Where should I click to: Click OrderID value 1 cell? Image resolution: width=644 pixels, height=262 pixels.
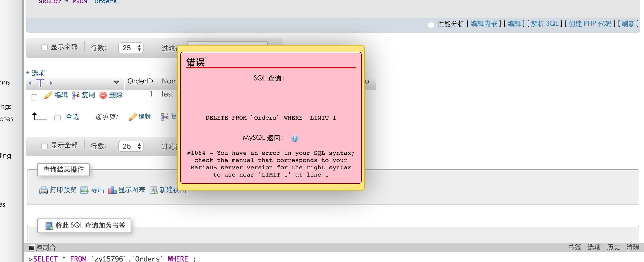click(151, 94)
